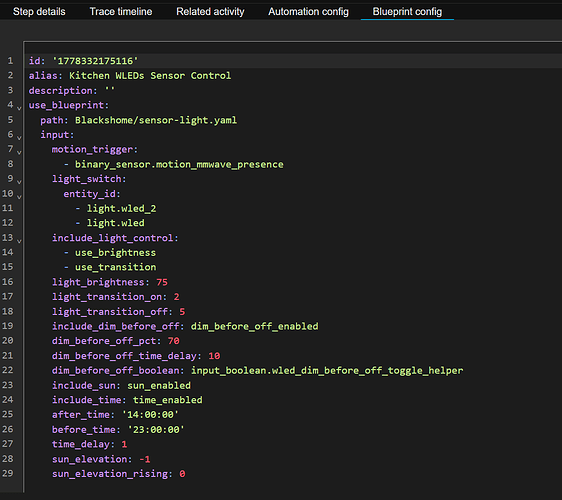
Task: Place cursor on the id value
Action: pyautogui.click(x=95, y=61)
